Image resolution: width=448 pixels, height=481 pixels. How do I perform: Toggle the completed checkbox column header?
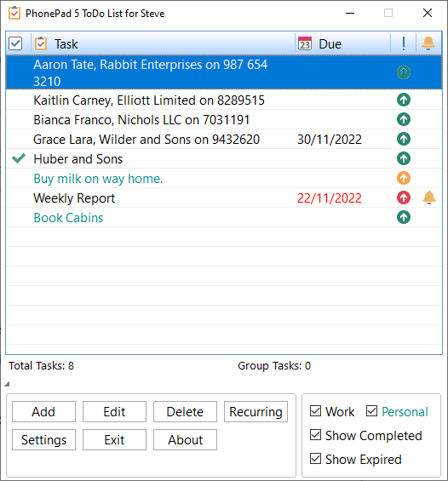pos(15,43)
